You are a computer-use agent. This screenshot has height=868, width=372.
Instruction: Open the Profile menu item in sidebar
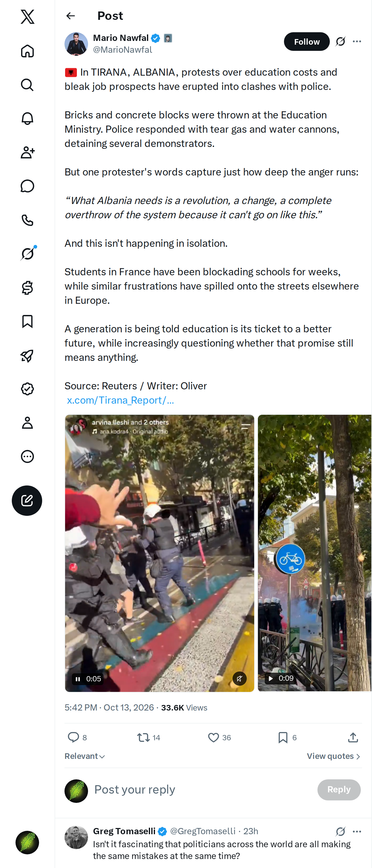(x=27, y=423)
